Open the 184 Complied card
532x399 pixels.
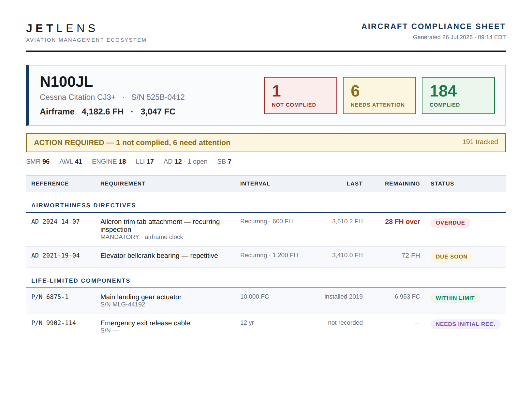point(458,96)
